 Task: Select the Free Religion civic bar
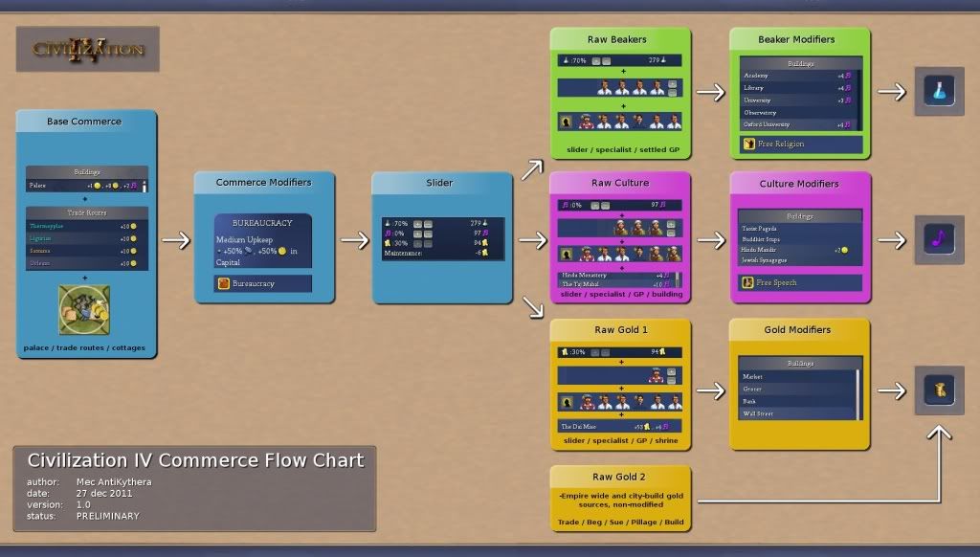click(801, 144)
